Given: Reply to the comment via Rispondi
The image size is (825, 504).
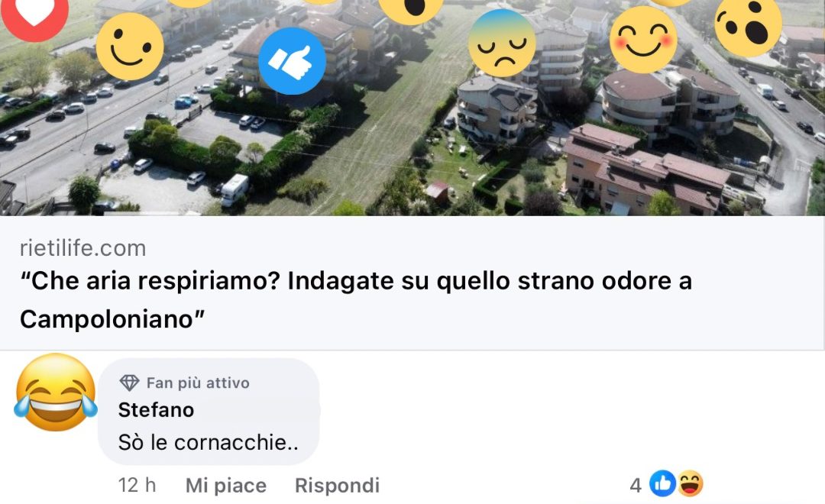Looking at the screenshot, I should coord(338,485).
